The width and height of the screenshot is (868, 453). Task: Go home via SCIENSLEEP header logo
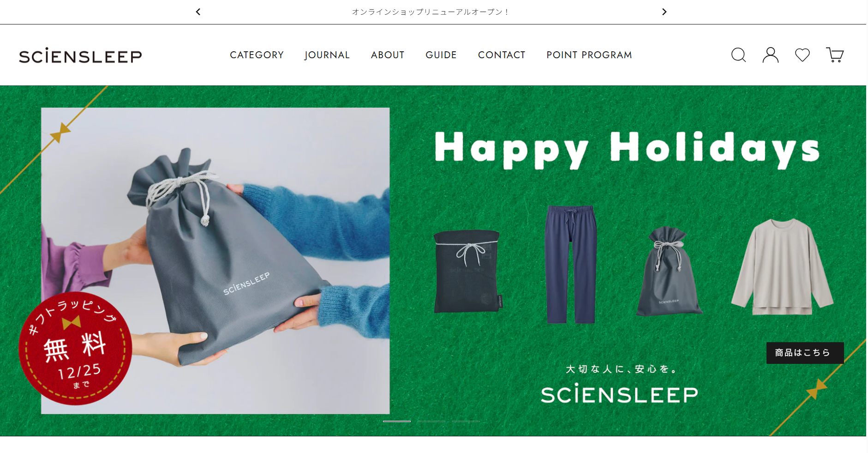[80, 55]
